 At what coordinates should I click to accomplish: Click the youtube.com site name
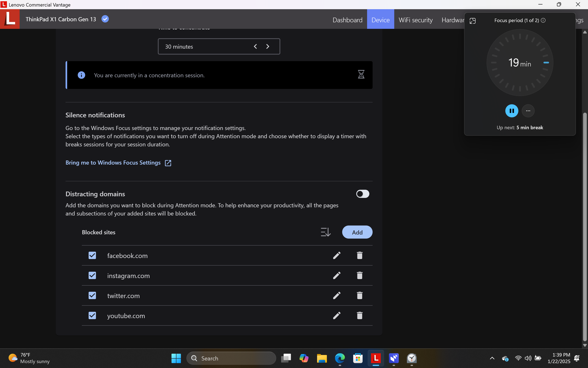(x=126, y=316)
